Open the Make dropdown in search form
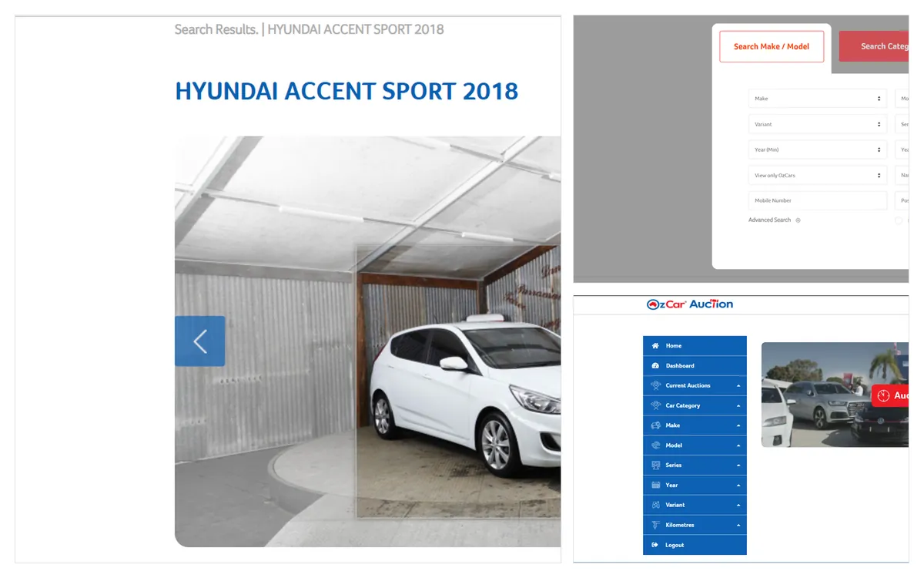This screenshot has width=924, height=578. [817, 99]
